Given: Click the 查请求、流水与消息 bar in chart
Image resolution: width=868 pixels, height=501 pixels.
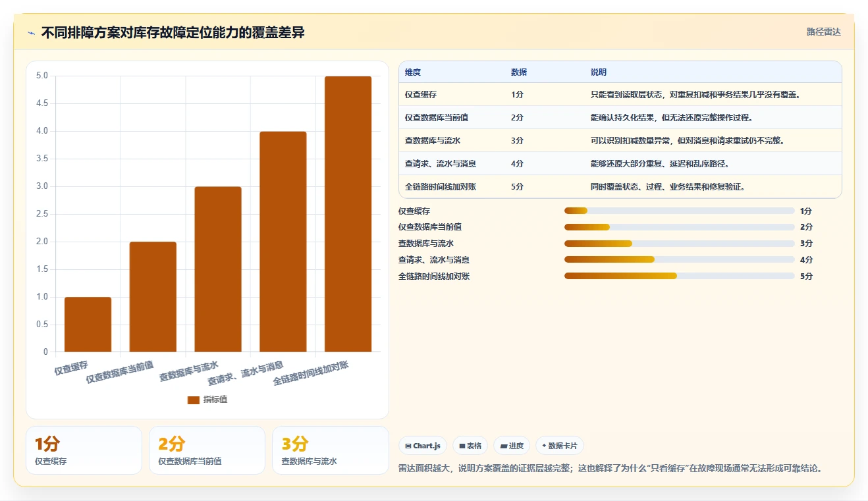Looking at the screenshot, I should (283, 242).
